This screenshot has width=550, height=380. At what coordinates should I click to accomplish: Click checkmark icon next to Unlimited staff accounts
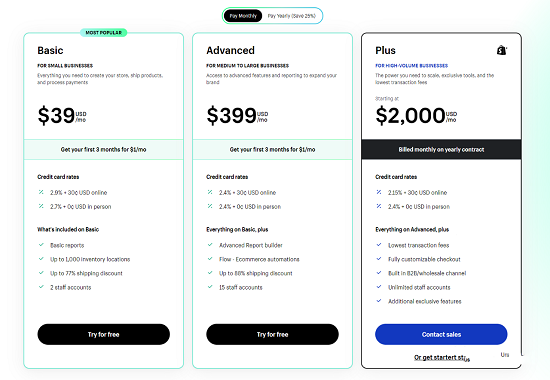(x=379, y=287)
